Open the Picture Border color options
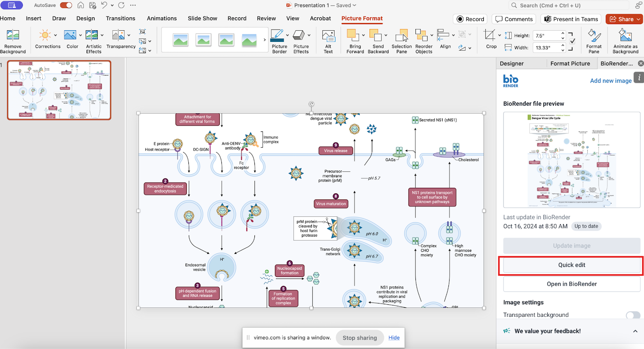This screenshot has height=349, width=644. coord(287,35)
